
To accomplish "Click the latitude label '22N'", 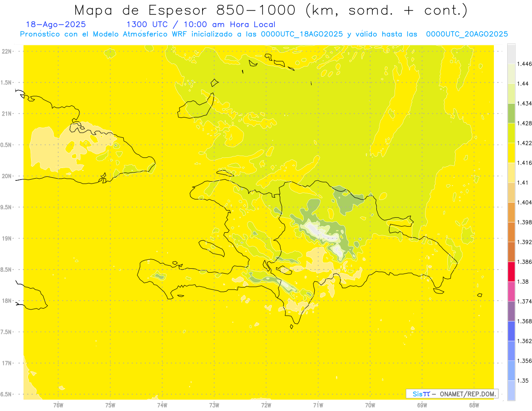I will point(7,51).
